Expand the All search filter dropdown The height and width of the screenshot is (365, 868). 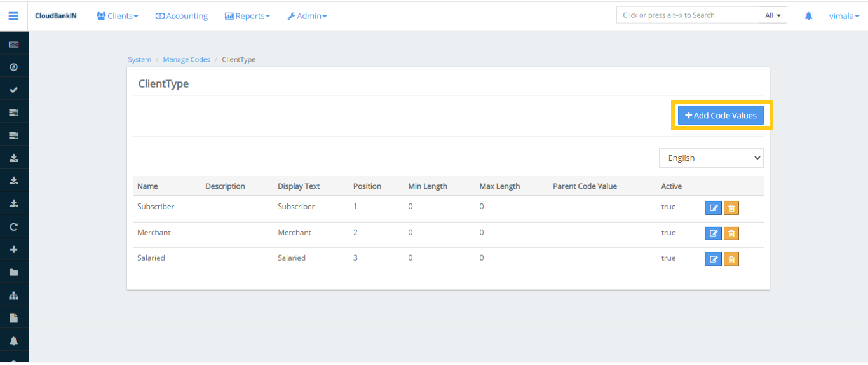click(773, 15)
